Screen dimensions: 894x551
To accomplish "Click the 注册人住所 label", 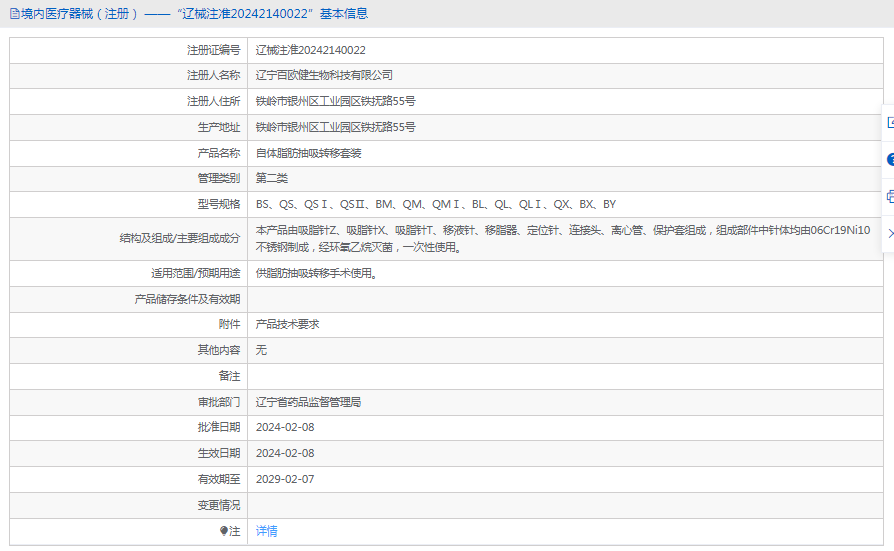I will point(213,102).
